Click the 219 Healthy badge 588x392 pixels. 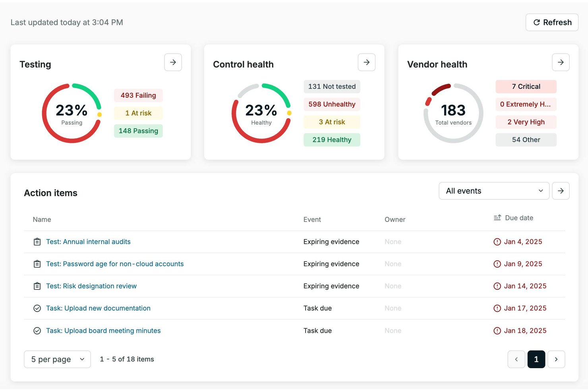[332, 140]
